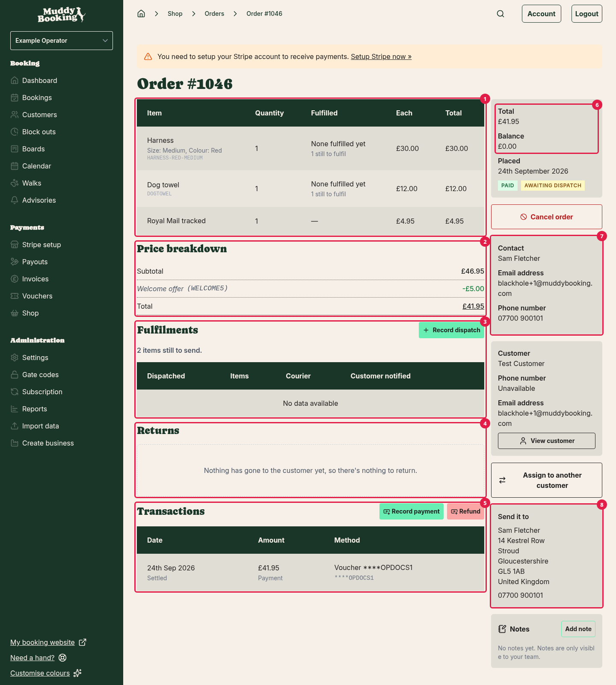Click the Cancel order button
This screenshot has width=616, height=685.
[547, 217]
